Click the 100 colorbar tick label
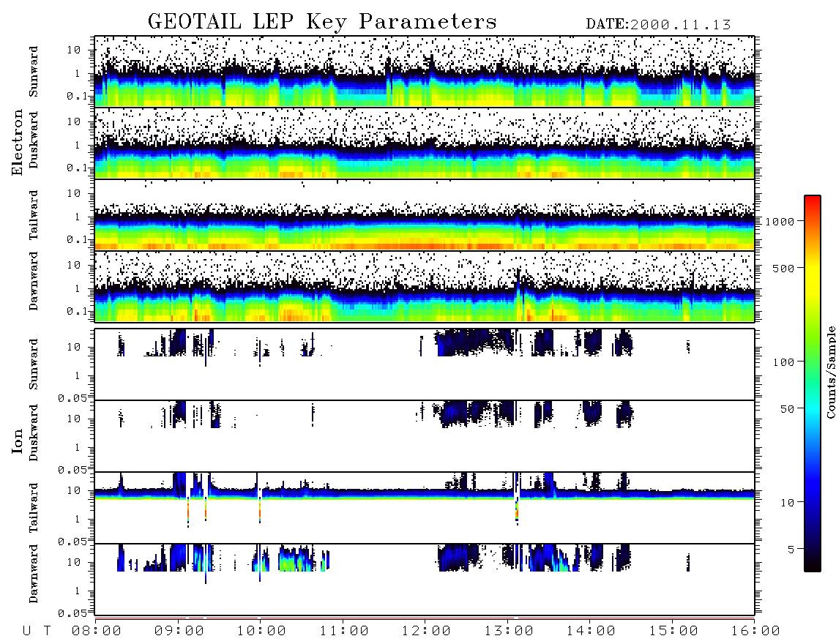Screen dimensions: 836x644 (x=783, y=362)
